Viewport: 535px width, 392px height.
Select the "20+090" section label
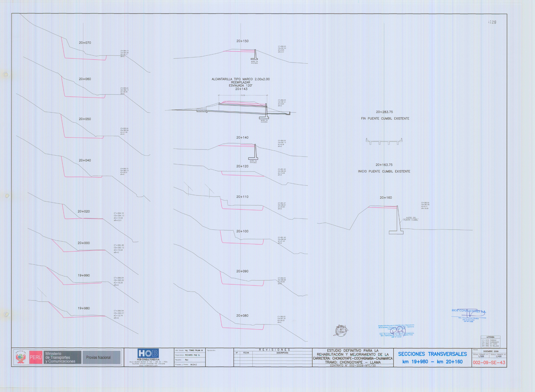pyautogui.click(x=242, y=271)
